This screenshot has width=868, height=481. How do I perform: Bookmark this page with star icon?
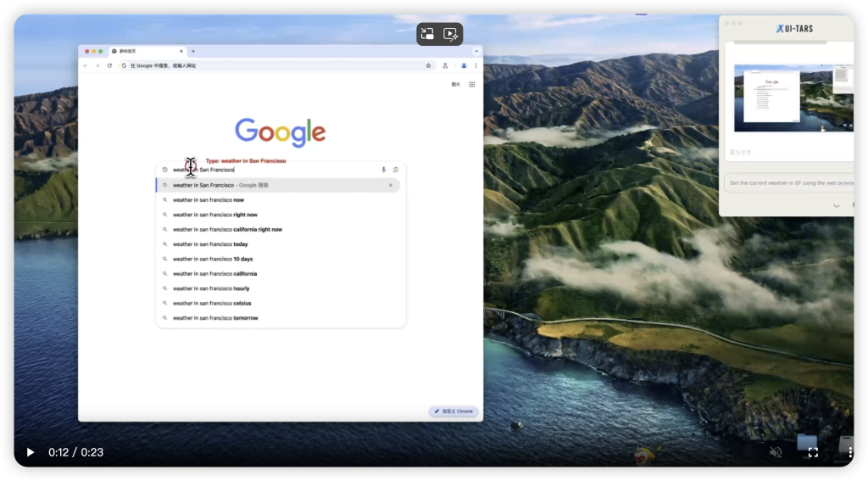(428, 65)
